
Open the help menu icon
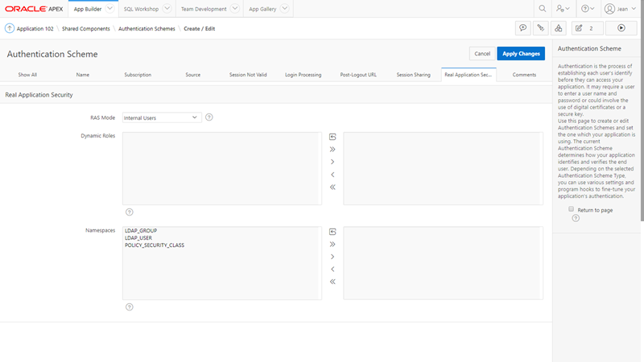[x=588, y=9]
